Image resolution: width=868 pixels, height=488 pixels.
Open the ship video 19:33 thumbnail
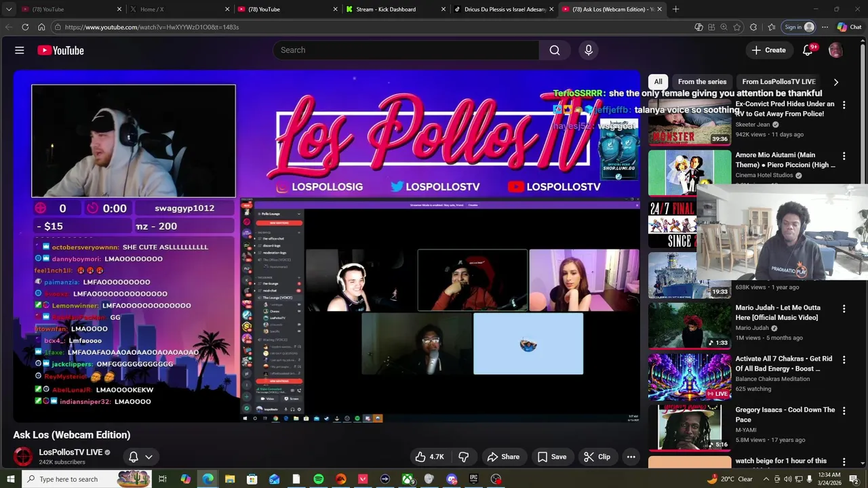pos(690,275)
